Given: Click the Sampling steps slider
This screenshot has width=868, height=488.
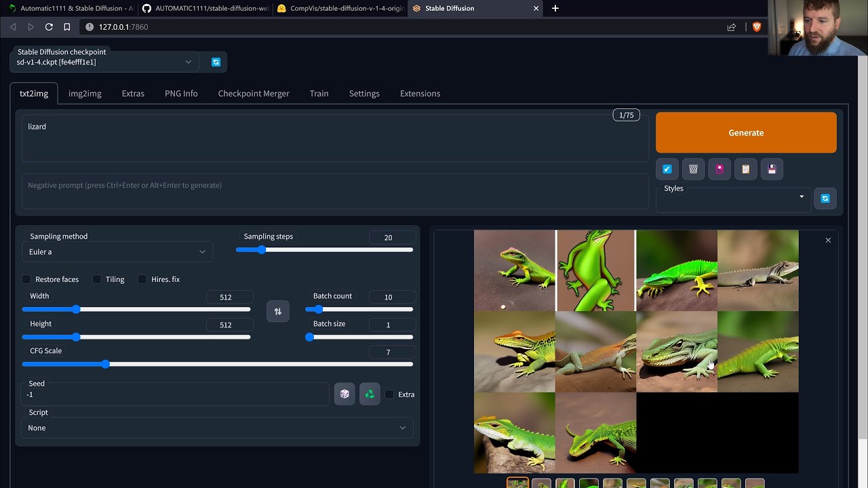Looking at the screenshot, I should 324,250.
